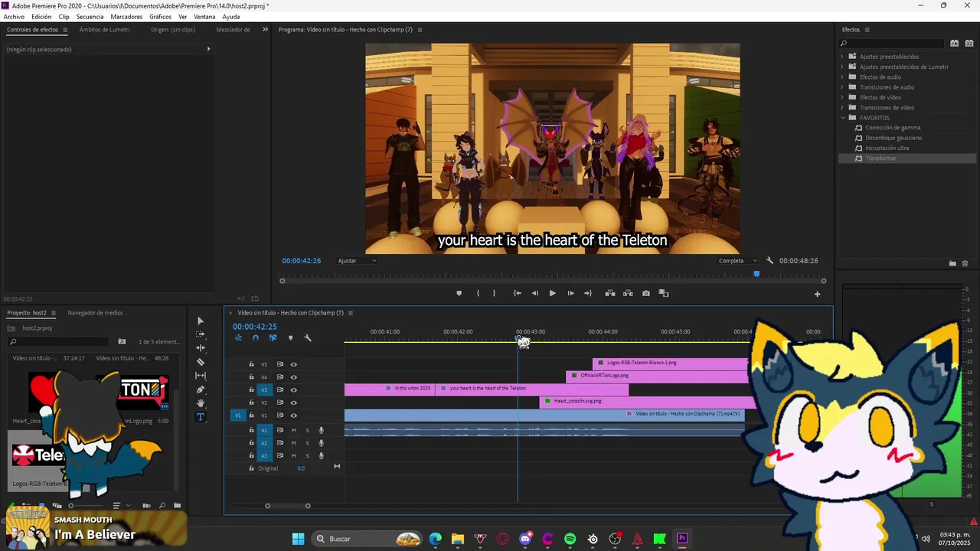The image size is (980, 551).
Task: Select the Type text tool
Action: tap(201, 417)
